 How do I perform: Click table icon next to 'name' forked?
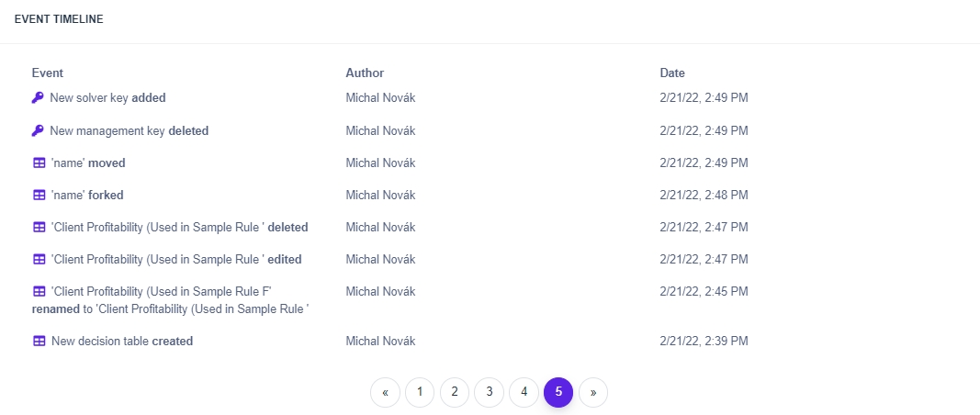click(x=39, y=196)
